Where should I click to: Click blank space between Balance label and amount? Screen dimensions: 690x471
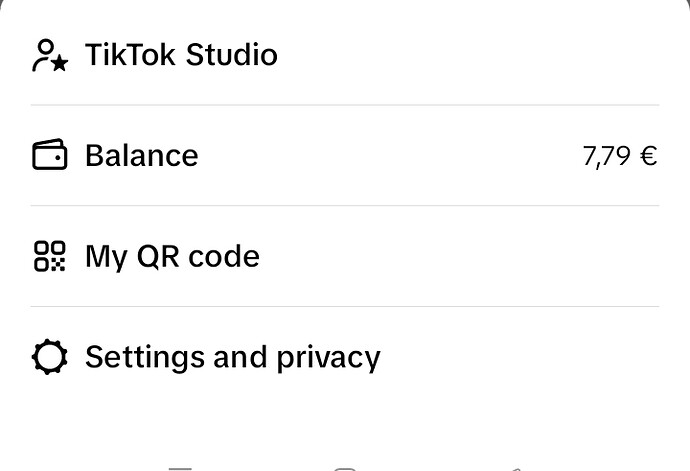[x=389, y=155]
